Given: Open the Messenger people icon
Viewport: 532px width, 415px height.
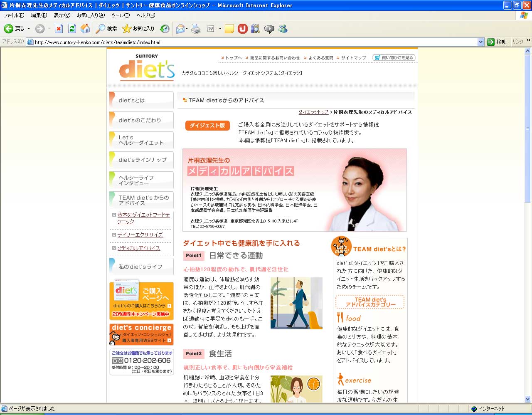Looking at the screenshot, I should coord(283,29).
